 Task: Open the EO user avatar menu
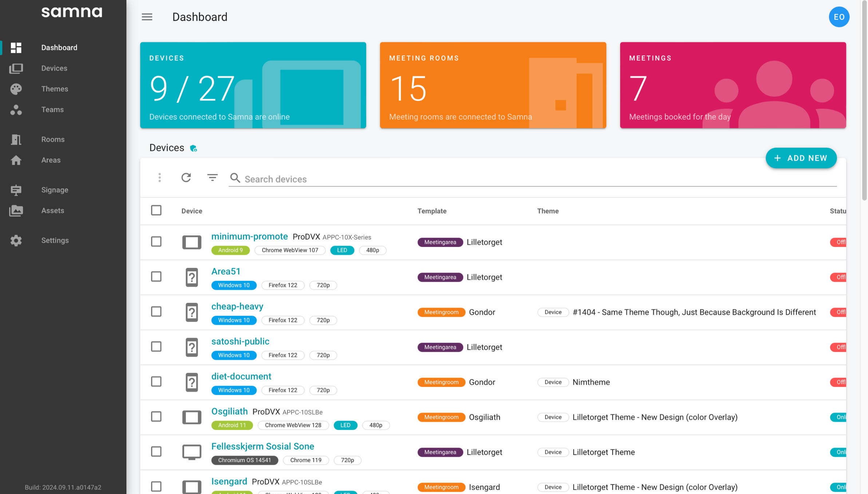pyautogui.click(x=839, y=17)
